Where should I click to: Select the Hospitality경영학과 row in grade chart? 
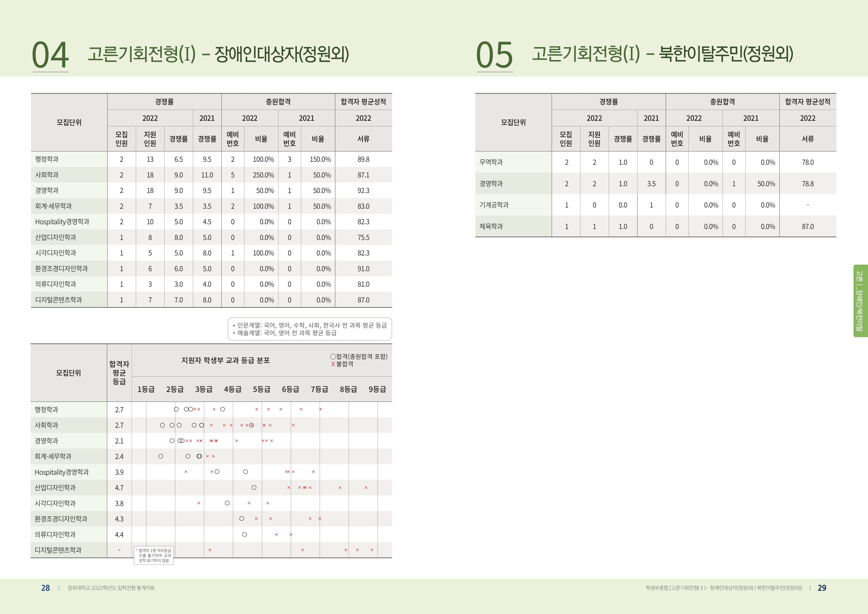62,472
